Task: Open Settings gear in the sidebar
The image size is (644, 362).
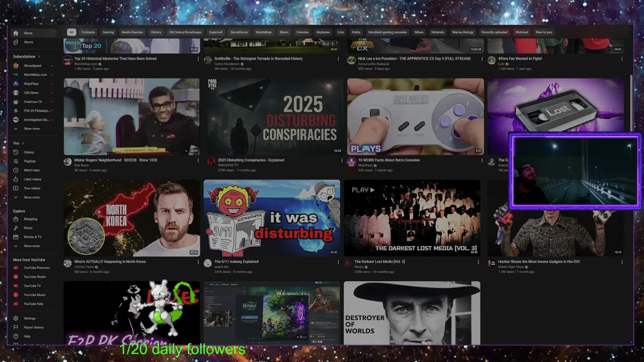Action: click(x=16, y=319)
